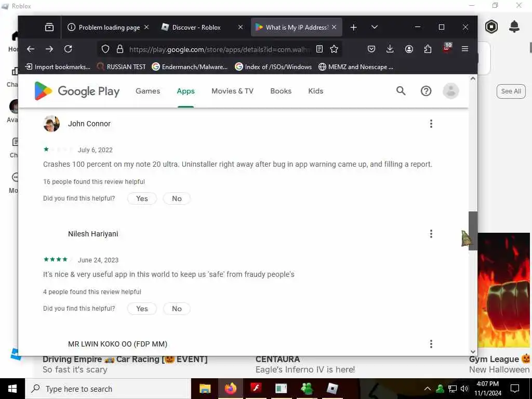Open RUSSIAN TEST bookmark
Screen dimensions: 532x399
pos(121,67)
